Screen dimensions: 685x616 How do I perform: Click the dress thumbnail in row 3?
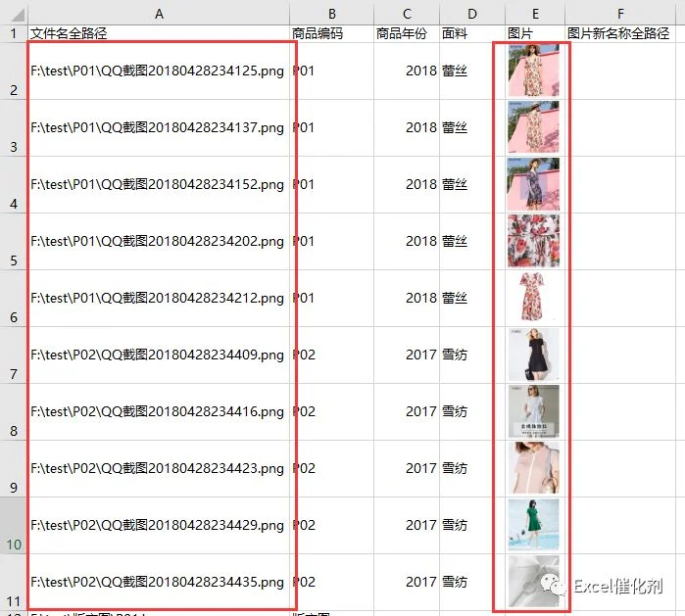533,127
